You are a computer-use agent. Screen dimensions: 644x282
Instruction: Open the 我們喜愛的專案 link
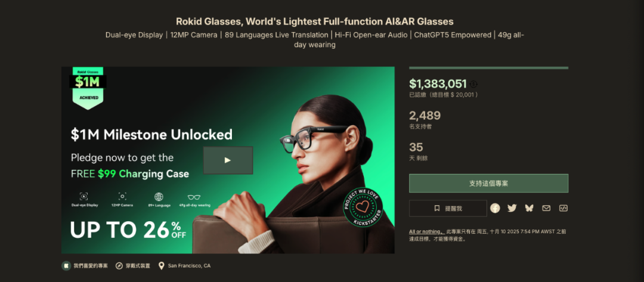pyautogui.click(x=91, y=266)
